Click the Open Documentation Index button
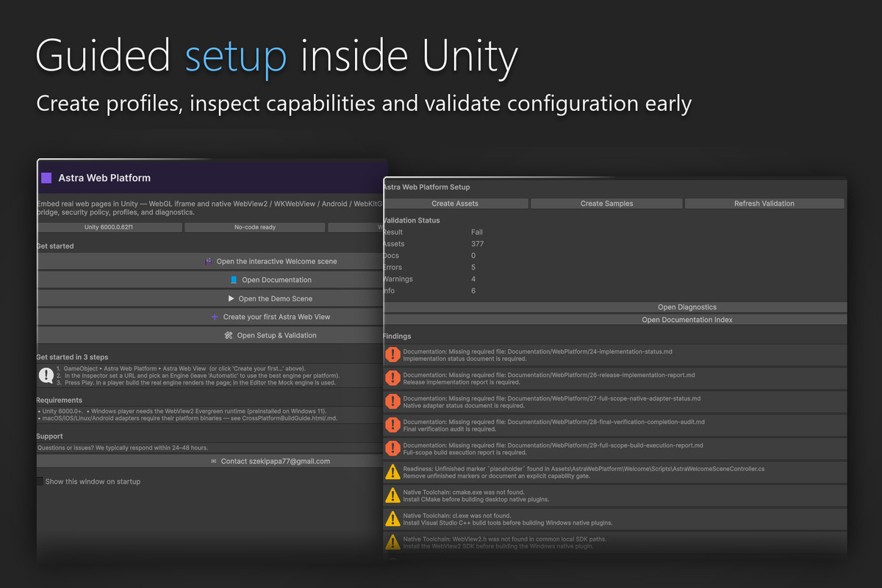This screenshot has height=588, width=882. [614, 320]
